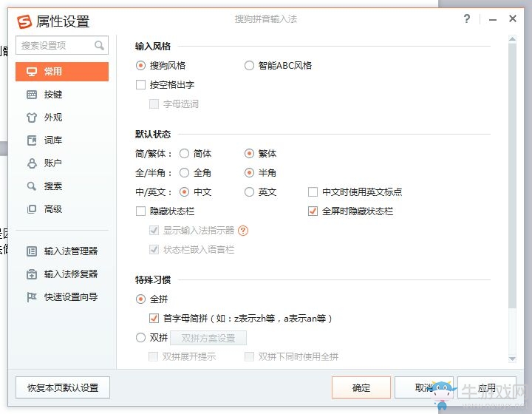Choose 简体 for Simplified Chinese
The image size is (532, 414).
tap(184, 154)
